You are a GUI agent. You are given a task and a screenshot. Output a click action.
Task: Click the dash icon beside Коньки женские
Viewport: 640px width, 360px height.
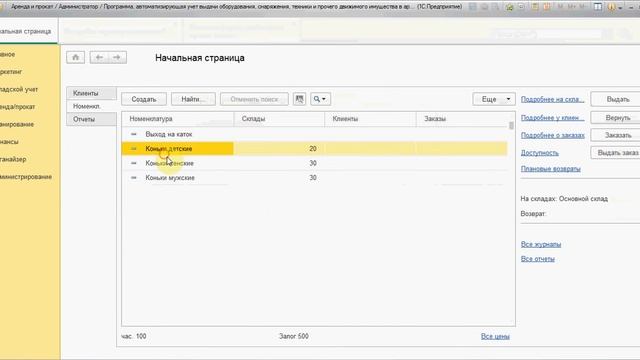click(x=133, y=163)
